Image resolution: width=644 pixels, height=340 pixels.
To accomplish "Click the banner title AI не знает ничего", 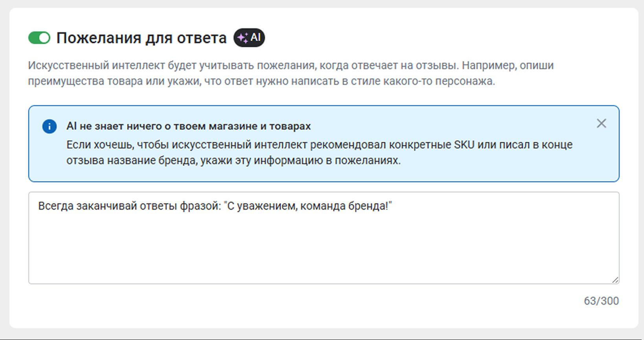I will pyautogui.click(x=188, y=126).
